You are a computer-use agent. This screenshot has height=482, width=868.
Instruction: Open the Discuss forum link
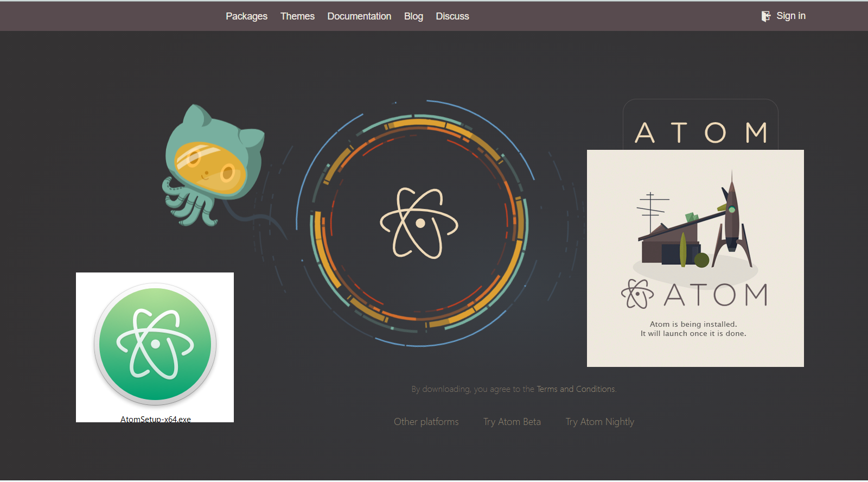452,16
